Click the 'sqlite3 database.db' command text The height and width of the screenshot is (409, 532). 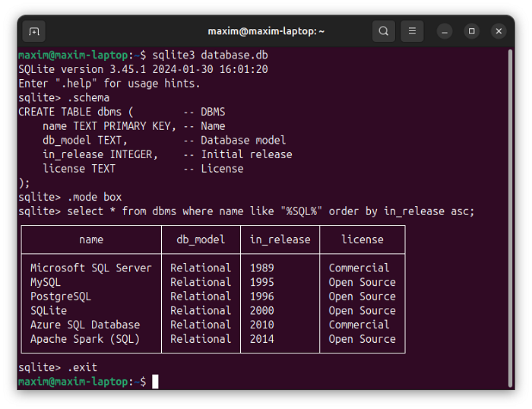(210, 55)
